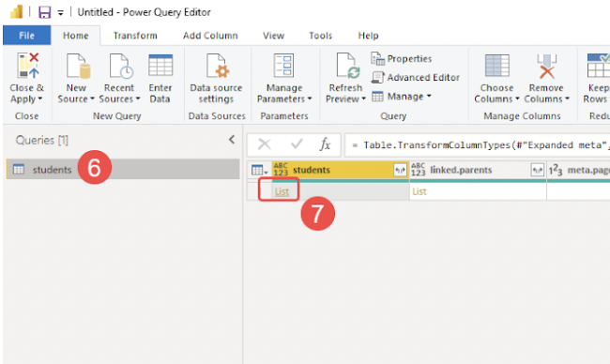Switch to the Transform tab
The height and width of the screenshot is (364, 610).
click(x=135, y=36)
